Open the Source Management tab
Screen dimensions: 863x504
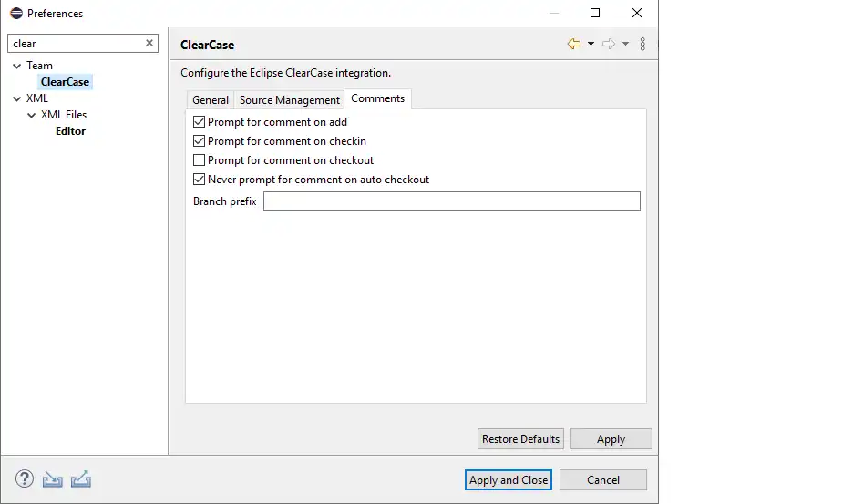tap(290, 100)
